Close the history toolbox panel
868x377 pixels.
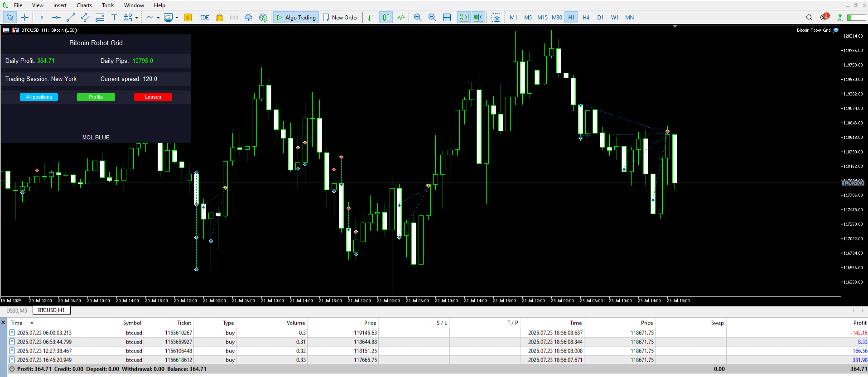[x=3, y=323]
